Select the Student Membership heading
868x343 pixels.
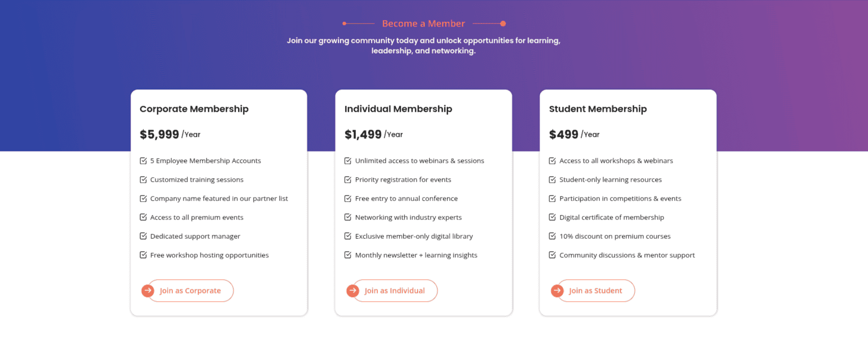coord(598,109)
